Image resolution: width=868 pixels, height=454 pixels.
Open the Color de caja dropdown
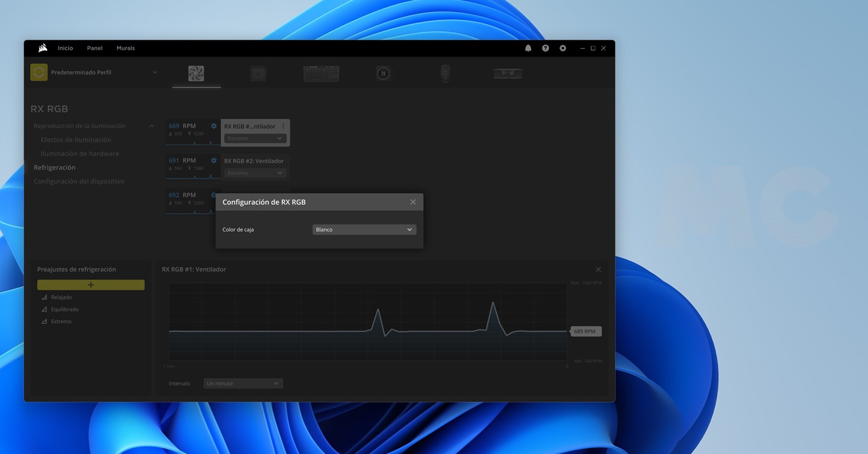[x=364, y=229]
